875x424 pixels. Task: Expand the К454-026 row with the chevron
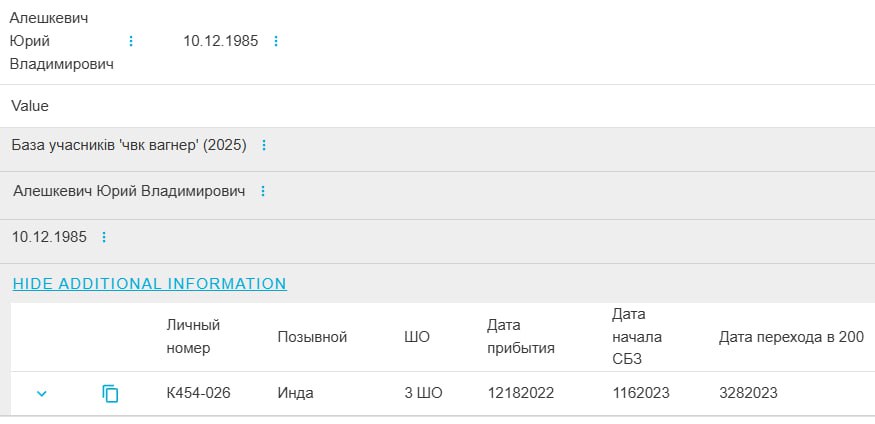point(42,394)
